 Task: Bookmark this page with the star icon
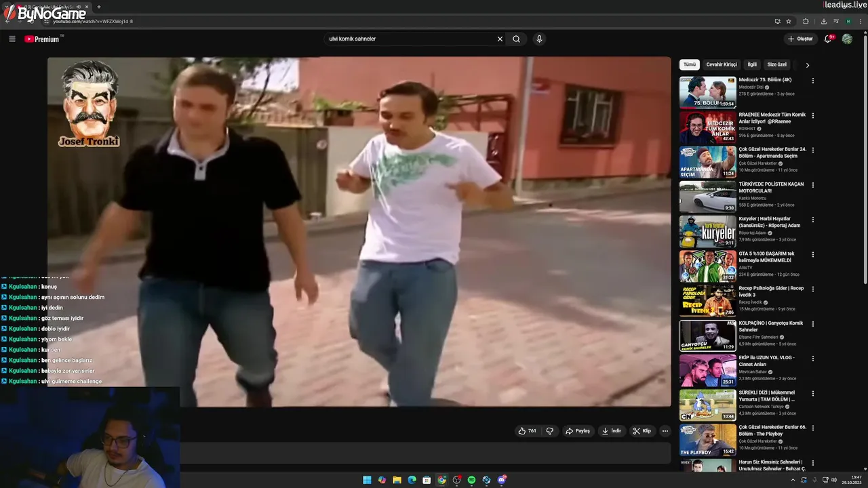click(x=789, y=21)
